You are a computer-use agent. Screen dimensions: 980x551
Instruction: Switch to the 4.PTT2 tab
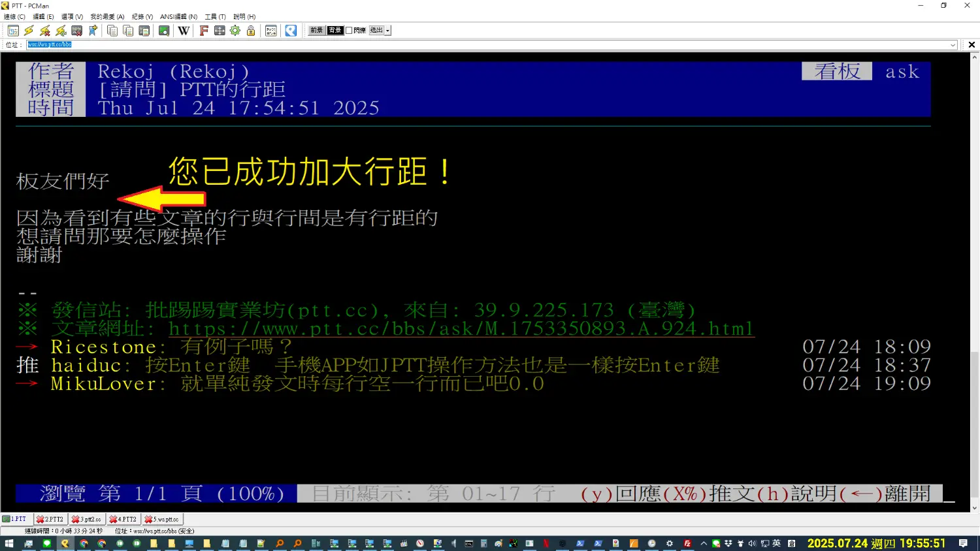[123, 519]
